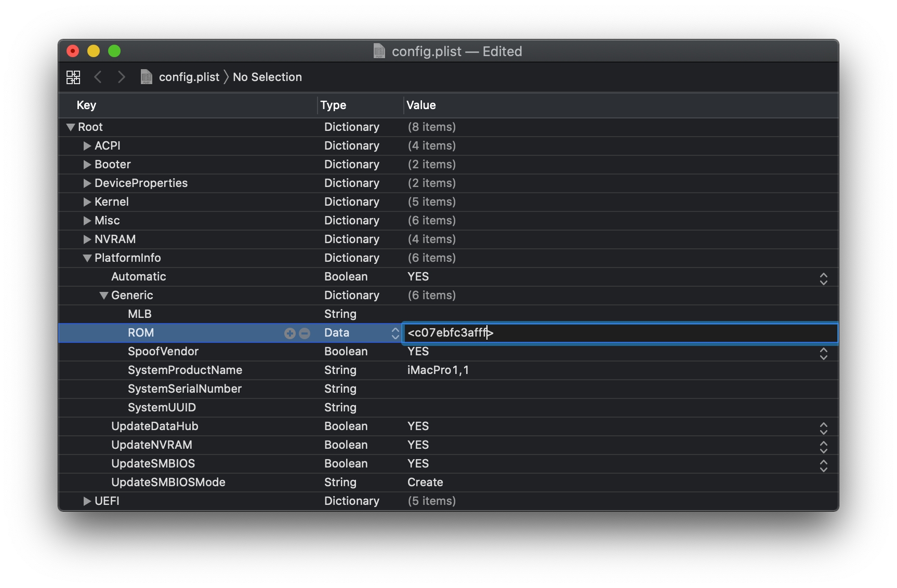
Task: Select the ROM key label
Action: [x=141, y=332]
